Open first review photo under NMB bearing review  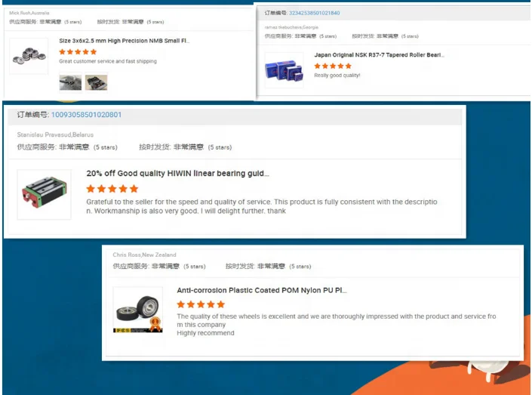click(71, 82)
